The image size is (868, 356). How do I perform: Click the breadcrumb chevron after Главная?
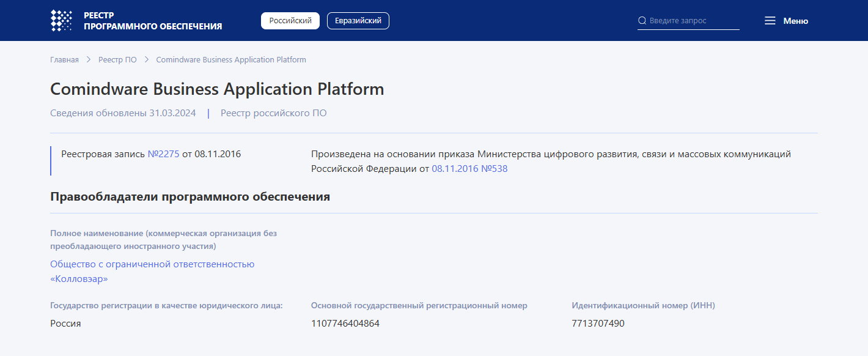[87, 59]
